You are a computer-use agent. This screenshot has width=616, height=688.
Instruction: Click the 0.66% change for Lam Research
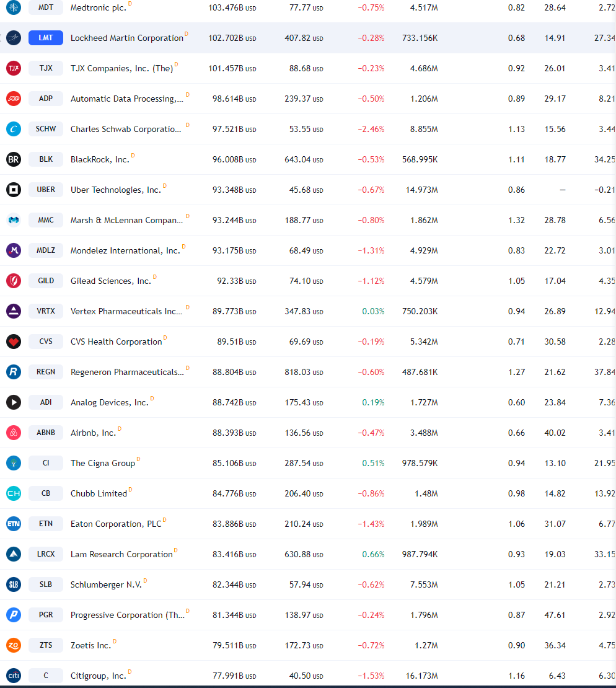pyautogui.click(x=373, y=555)
